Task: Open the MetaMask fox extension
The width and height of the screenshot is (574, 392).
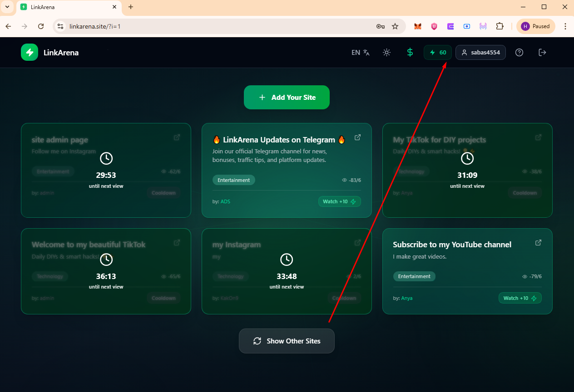Action: [417, 26]
